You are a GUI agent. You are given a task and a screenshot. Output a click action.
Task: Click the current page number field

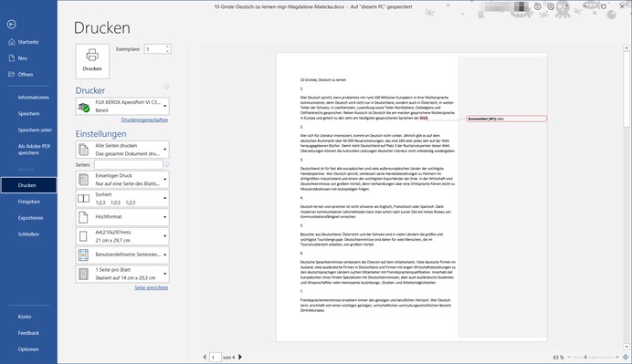[x=216, y=357]
